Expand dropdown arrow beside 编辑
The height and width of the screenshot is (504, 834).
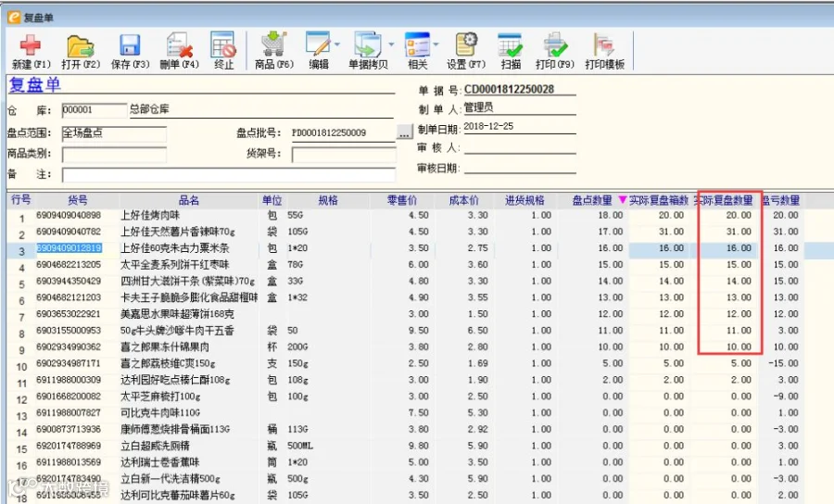pyautogui.click(x=337, y=44)
